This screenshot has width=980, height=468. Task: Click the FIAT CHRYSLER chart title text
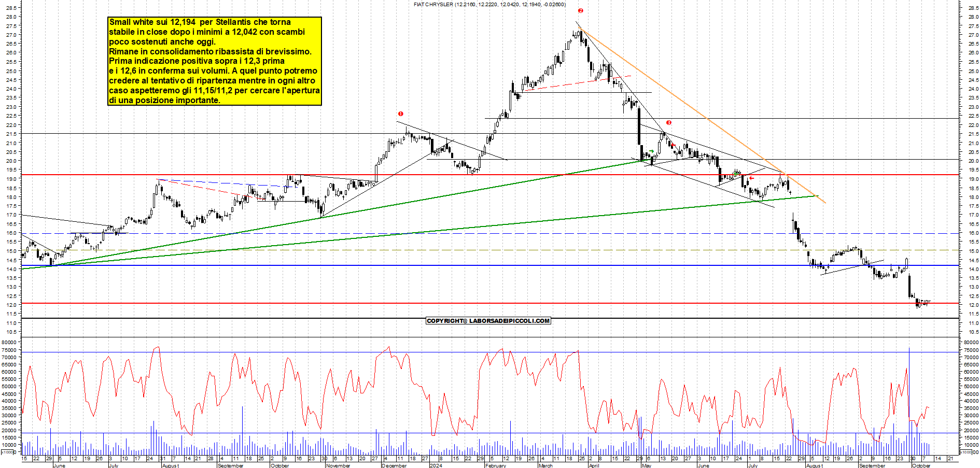[490, 4]
